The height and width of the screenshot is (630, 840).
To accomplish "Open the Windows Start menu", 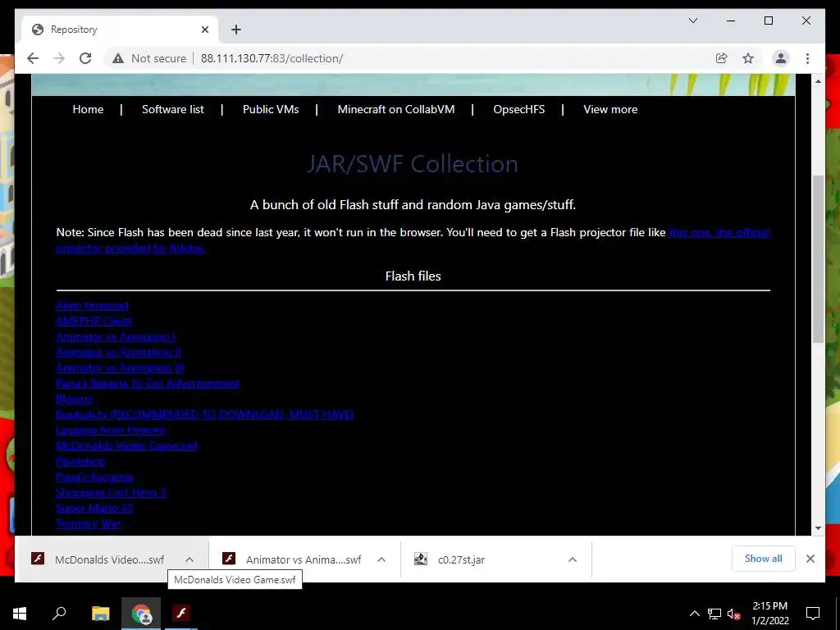I will click(x=20, y=614).
